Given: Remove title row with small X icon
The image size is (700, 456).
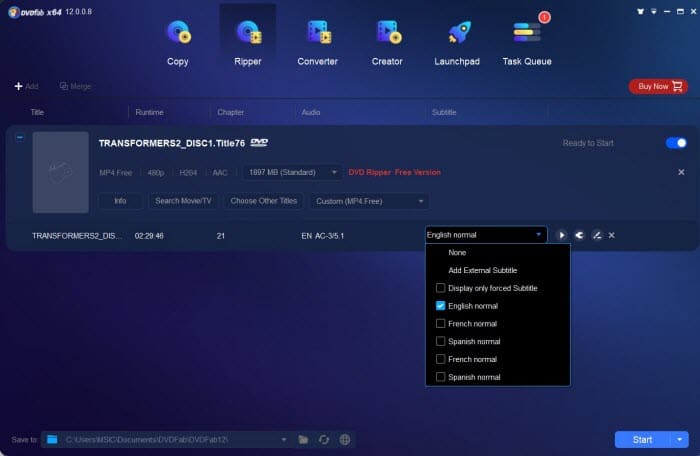Looking at the screenshot, I should 612,235.
